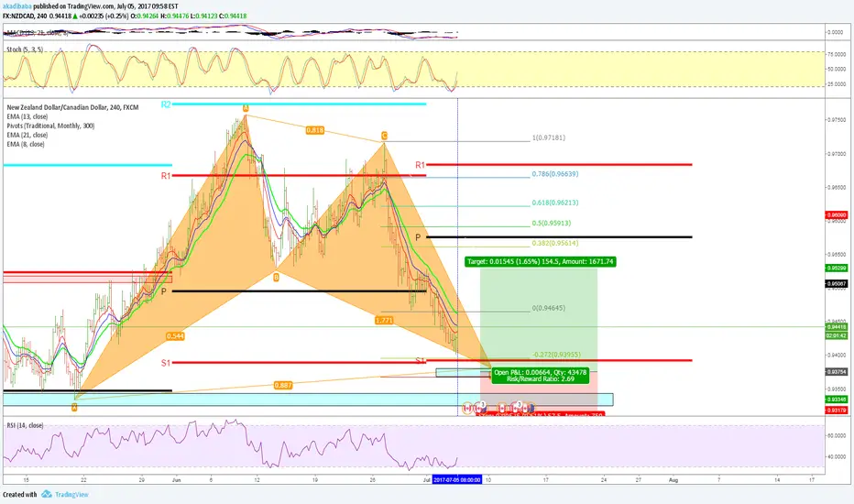Screen dimensions: 854x504
Task: Click the 0.93754 price axis tag
Action: (837, 372)
